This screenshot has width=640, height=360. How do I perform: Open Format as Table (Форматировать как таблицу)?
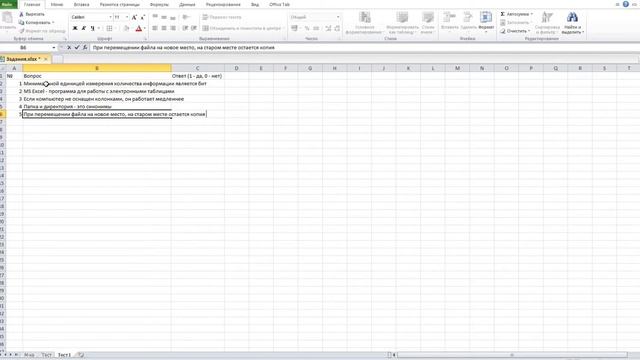[402, 23]
